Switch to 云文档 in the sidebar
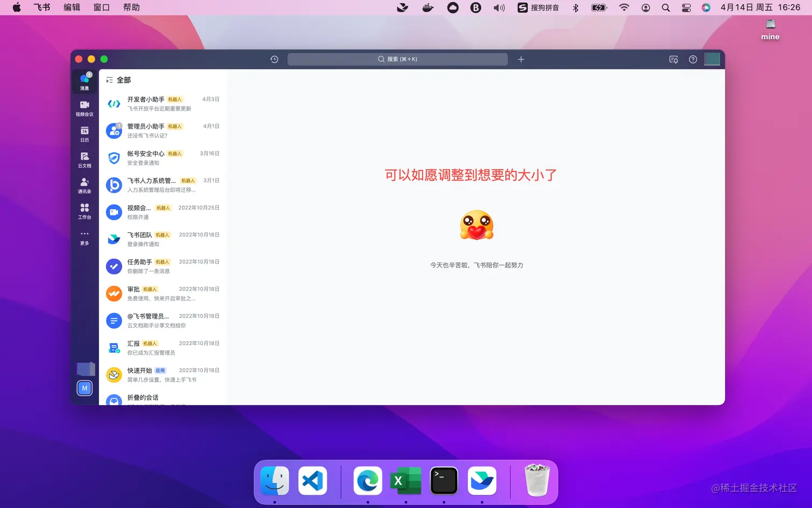 click(84, 160)
